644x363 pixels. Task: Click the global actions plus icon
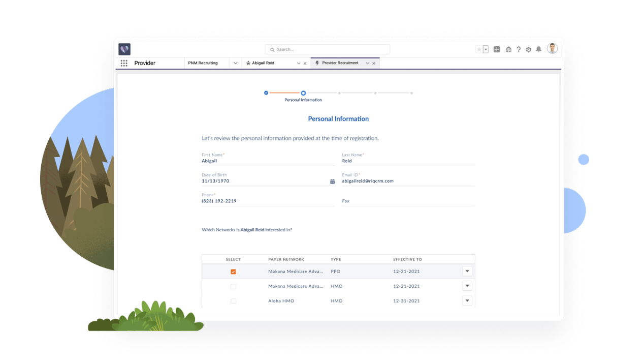[497, 49]
